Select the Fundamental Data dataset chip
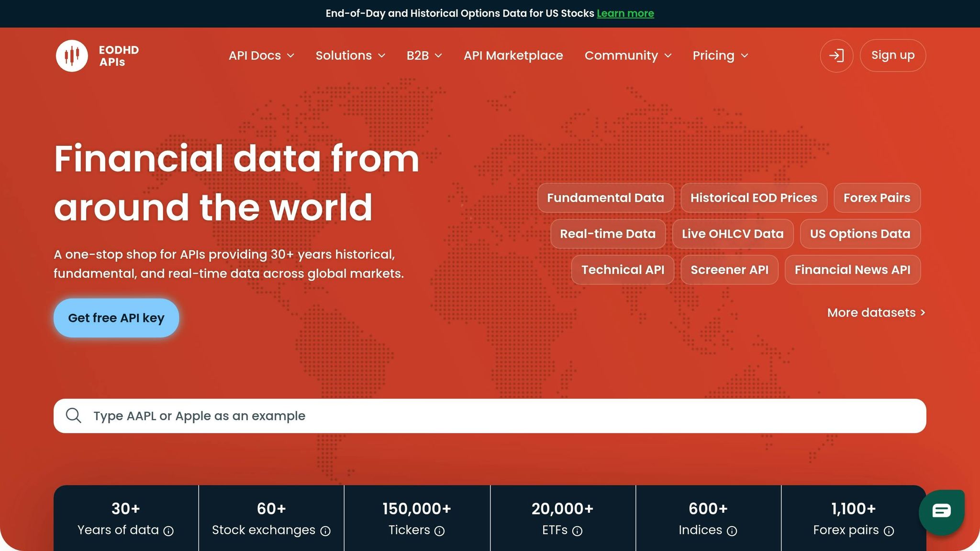 tap(605, 198)
